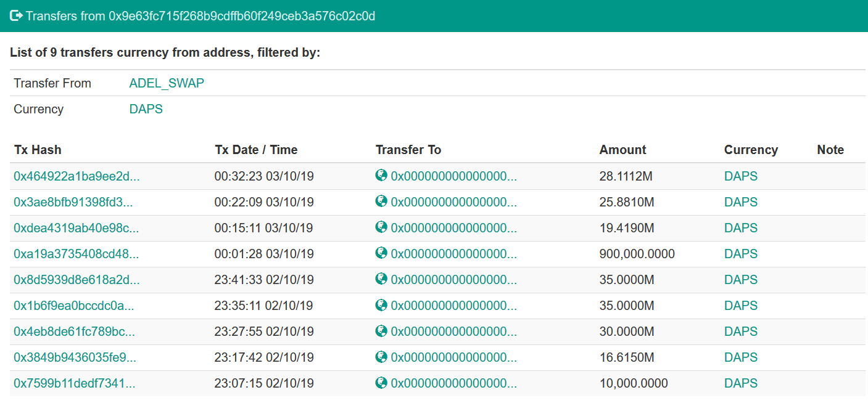868x403 pixels.
Task: Click DAPS currency in 25.8810M row
Action: pos(741,202)
